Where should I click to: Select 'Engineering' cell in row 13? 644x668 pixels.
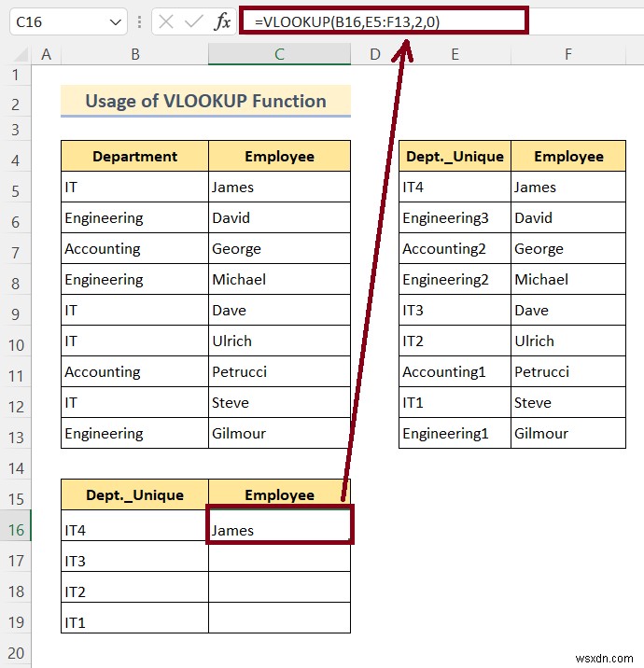(134, 433)
